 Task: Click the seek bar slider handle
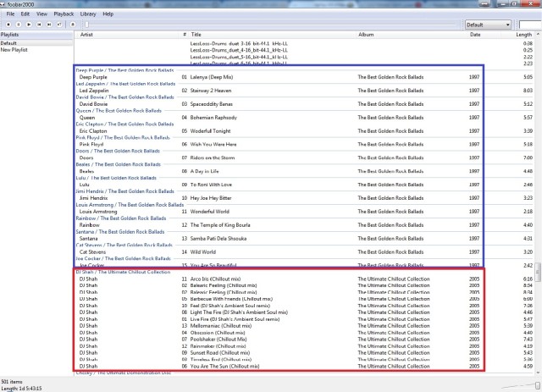(x=86, y=25)
